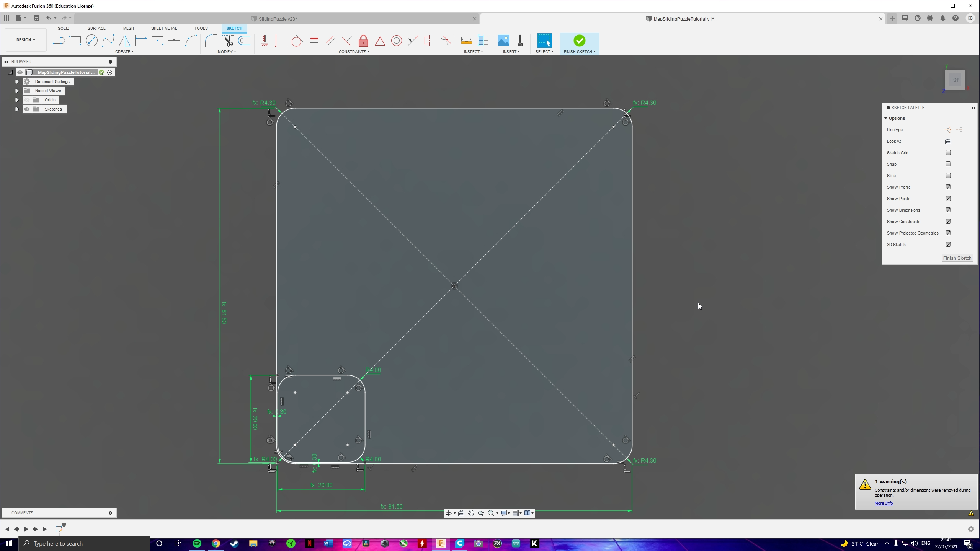Click More Info link in warning dialog
The height and width of the screenshot is (551, 980).
(x=884, y=503)
